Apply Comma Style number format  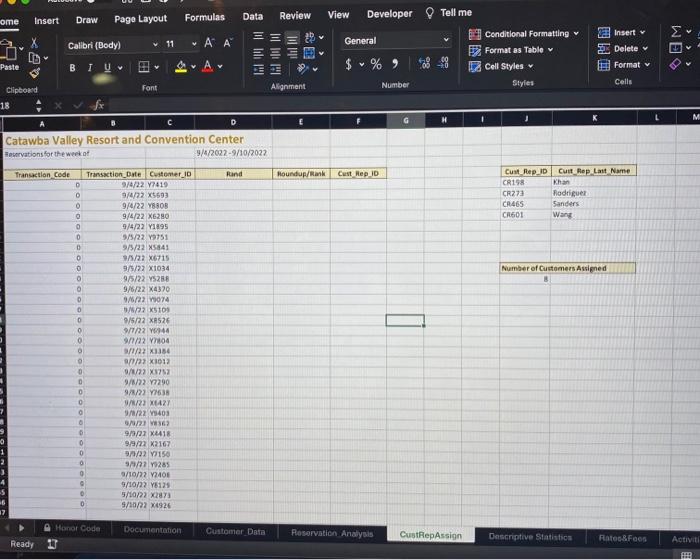pyautogui.click(x=395, y=64)
